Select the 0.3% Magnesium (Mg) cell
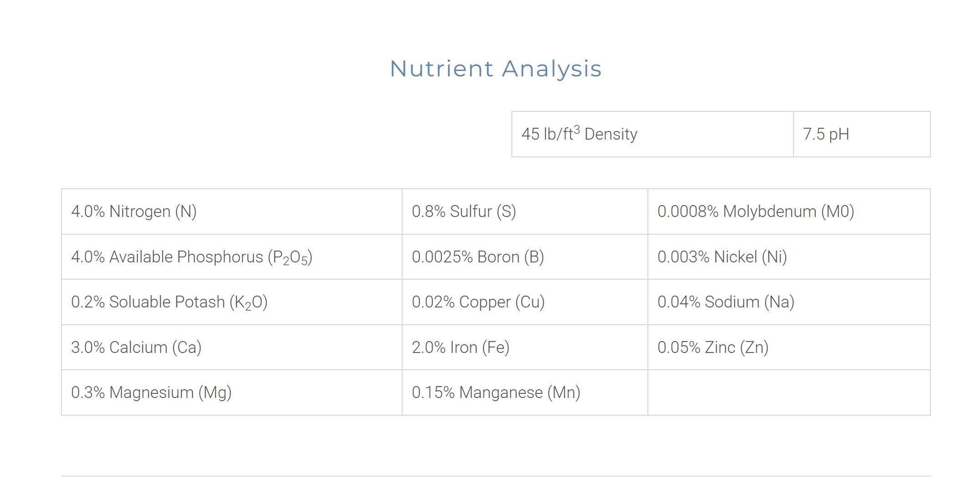Image resolution: width=980 pixels, height=493 pixels. [x=151, y=393]
